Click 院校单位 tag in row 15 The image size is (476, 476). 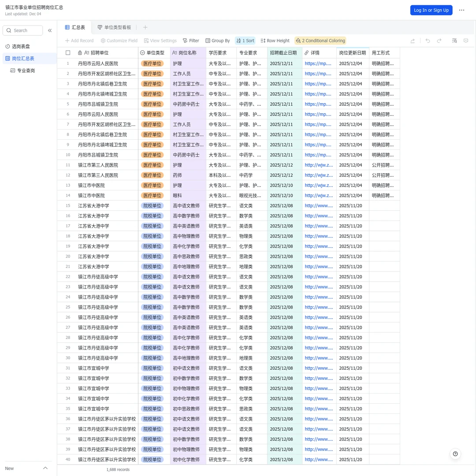coord(152,206)
